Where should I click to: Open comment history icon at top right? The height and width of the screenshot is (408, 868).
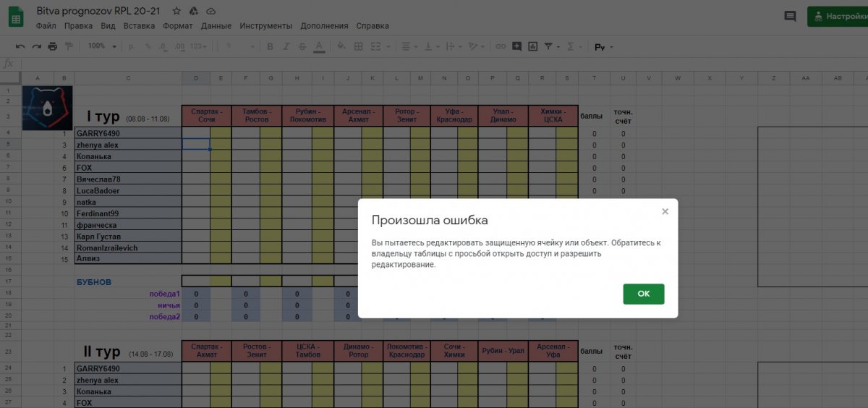790,16
